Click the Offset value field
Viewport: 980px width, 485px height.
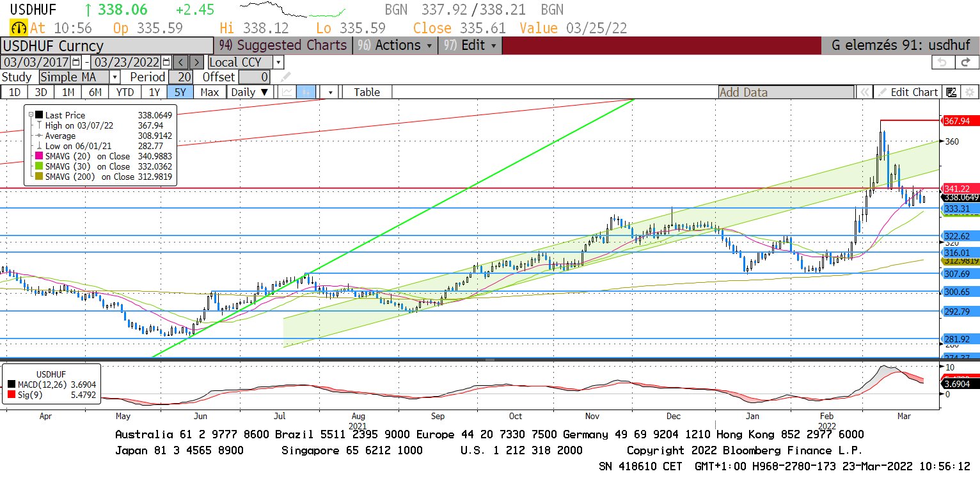[x=254, y=77]
